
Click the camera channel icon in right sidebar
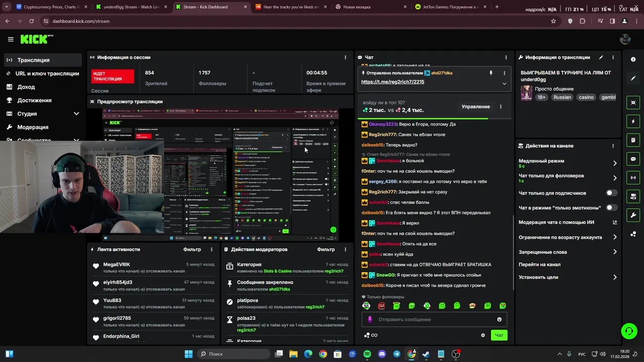(633, 196)
